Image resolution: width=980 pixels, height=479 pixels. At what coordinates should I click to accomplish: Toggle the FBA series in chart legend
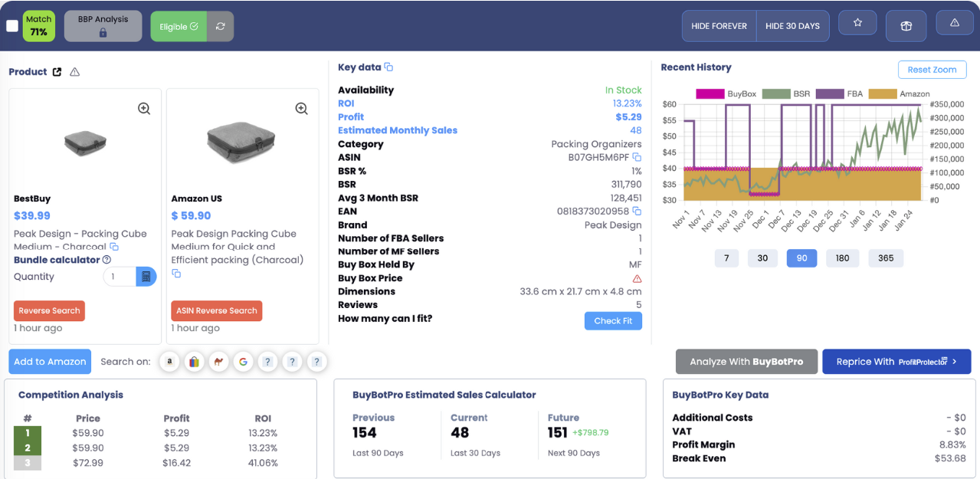pos(840,94)
